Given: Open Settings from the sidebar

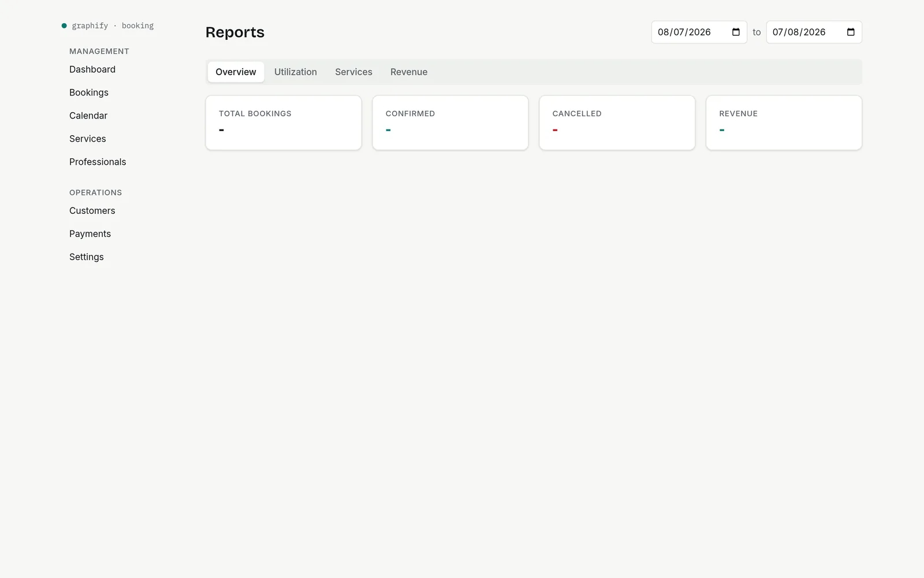Looking at the screenshot, I should coord(87,257).
